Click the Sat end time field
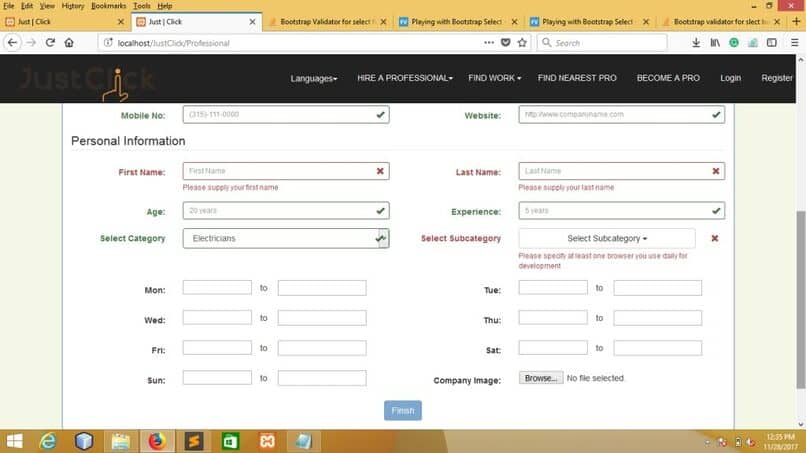Screen dimensions: 806x453 (x=657, y=348)
